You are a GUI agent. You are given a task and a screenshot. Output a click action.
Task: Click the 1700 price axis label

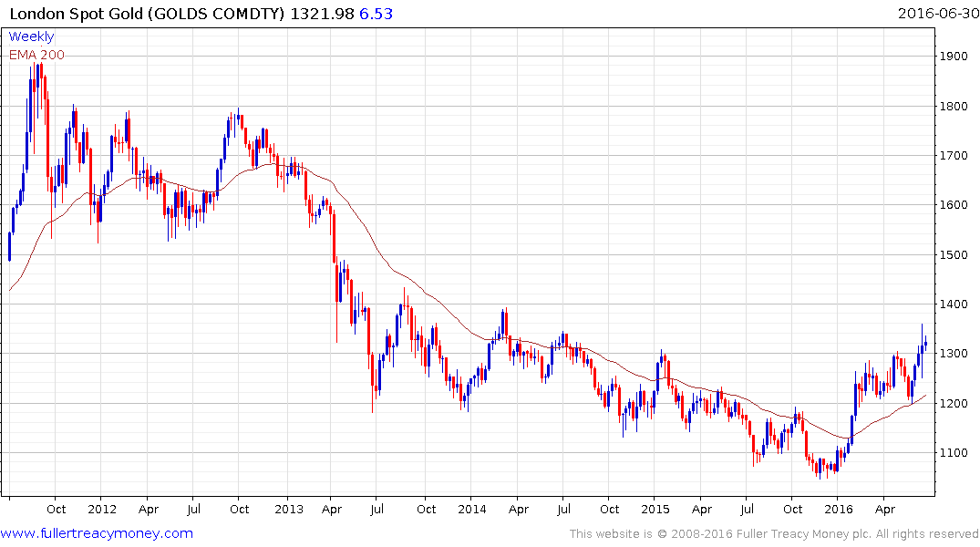pyautogui.click(x=954, y=156)
